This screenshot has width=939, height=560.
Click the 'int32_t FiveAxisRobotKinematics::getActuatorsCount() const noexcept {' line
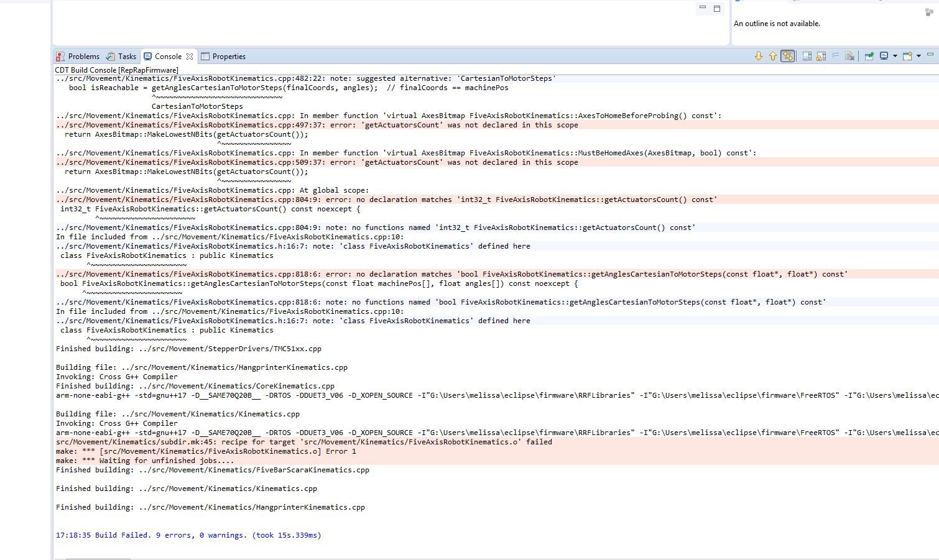pos(210,209)
